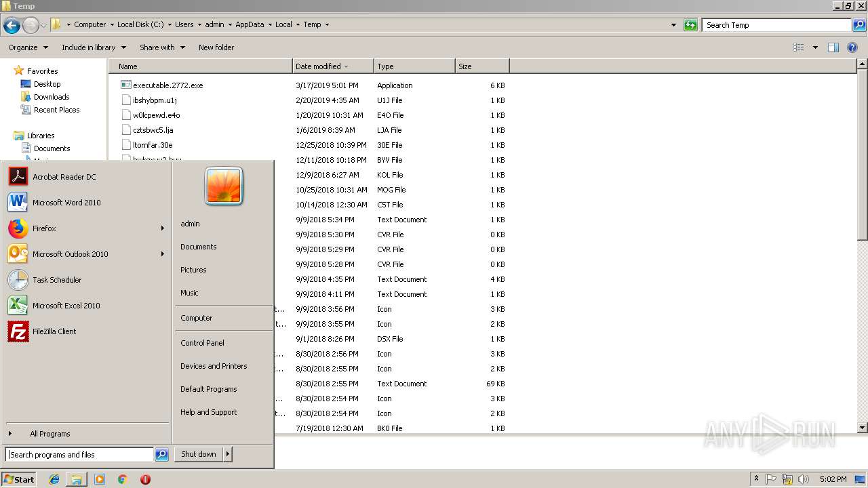
Task: Open Default Programs
Action: (208, 389)
